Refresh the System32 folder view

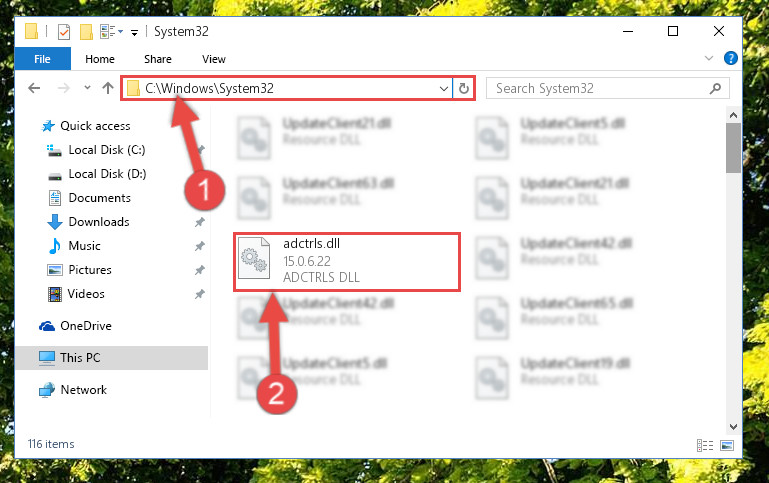(463, 88)
